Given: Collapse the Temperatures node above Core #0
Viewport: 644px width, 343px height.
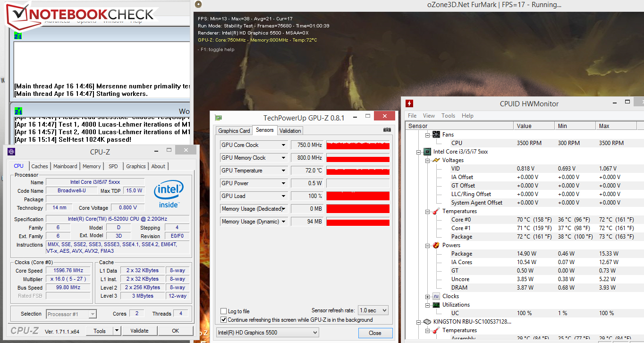Looking at the screenshot, I should 427,211.
